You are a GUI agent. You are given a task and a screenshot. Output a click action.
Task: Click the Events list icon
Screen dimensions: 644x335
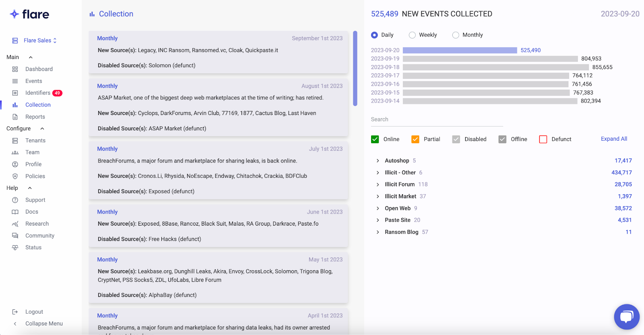[x=15, y=81]
